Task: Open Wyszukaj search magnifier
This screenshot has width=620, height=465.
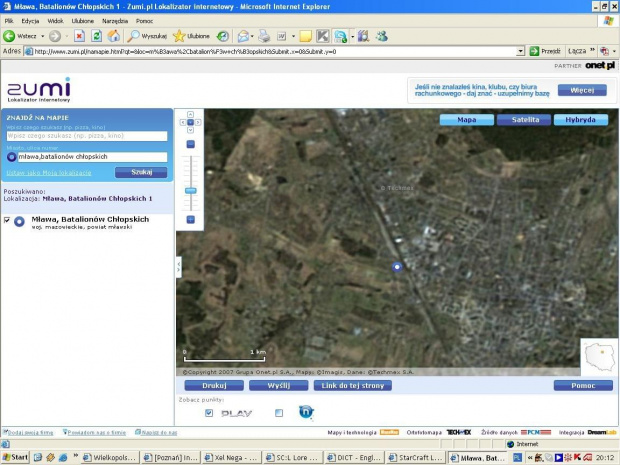Action: point(133,36)
